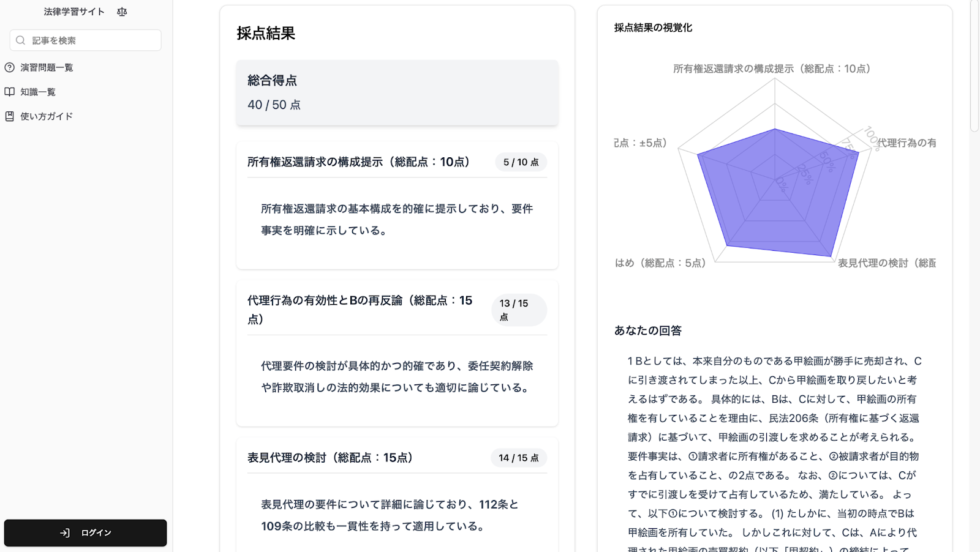The width and height of the screenshot is (980, 552).
Task: Go to the 知識一覧 page
Action: point(38,92)
